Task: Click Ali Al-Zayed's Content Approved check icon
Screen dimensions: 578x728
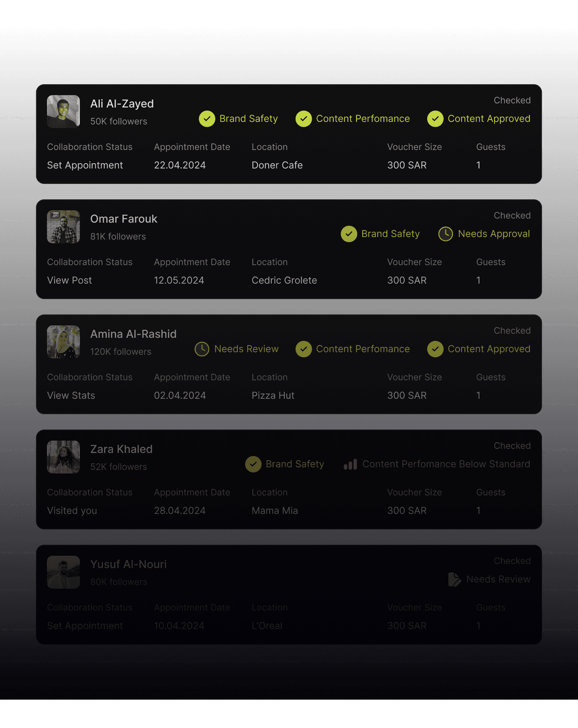Action: [435, 119]
